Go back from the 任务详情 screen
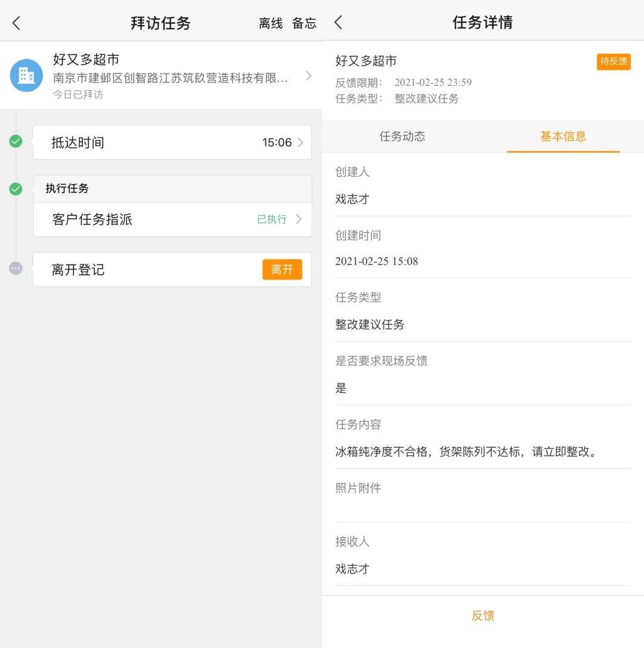 [x=339, y=23]
